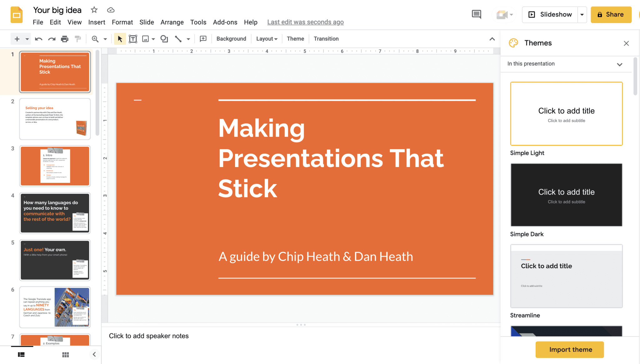The width and height of the screenshot is (640, 364).
Task: Add a comment with the toolbar icon
Action: pos(203,39)
